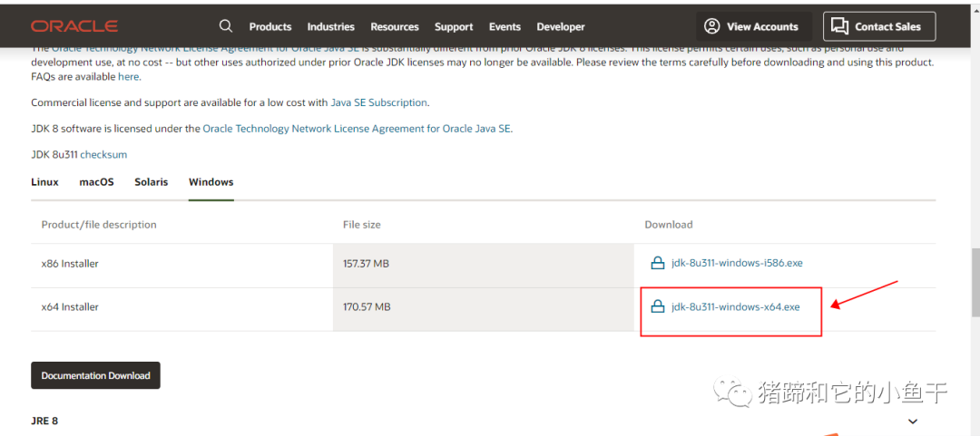This screenshot has width=980, height=436.
Task: Open the Industries menu
Action: tap(330, 27)
